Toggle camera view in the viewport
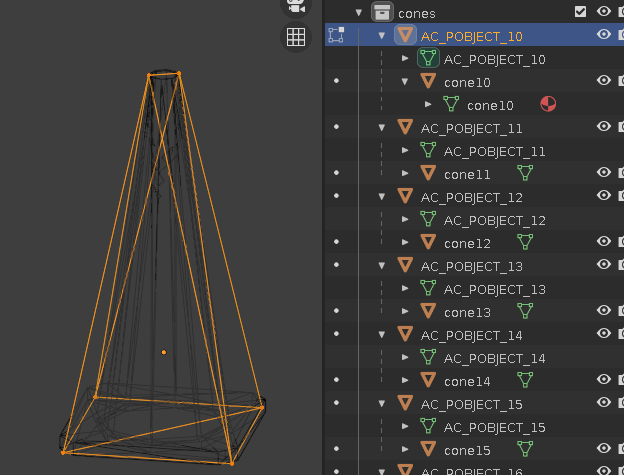The image size is (624, 475). tap(296, 5)
